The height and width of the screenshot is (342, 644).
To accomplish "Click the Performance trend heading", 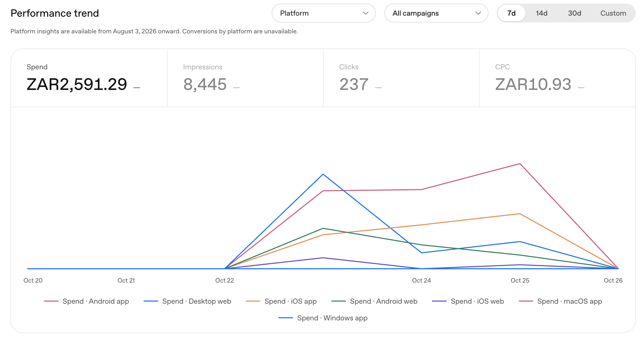I will click(55, 13).
